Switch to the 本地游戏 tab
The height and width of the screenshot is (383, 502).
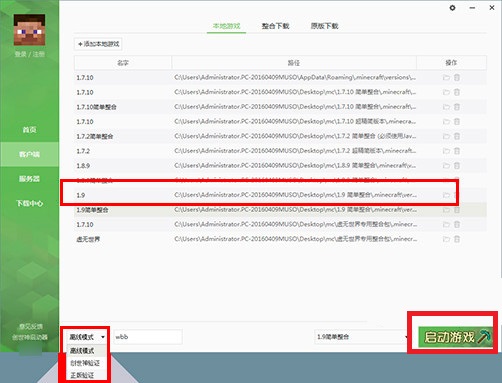point(226,26)
